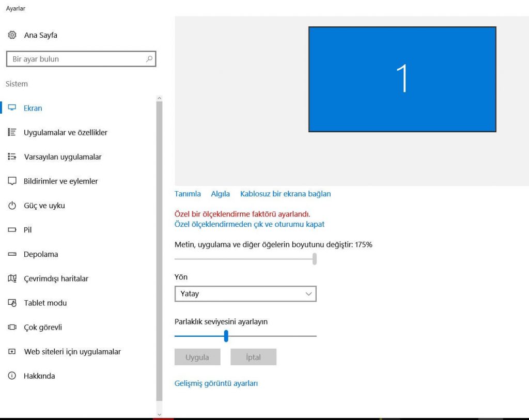Click the Pil battery icon
The width and height of the screenshot is (529, 420).
coord(12,230)
